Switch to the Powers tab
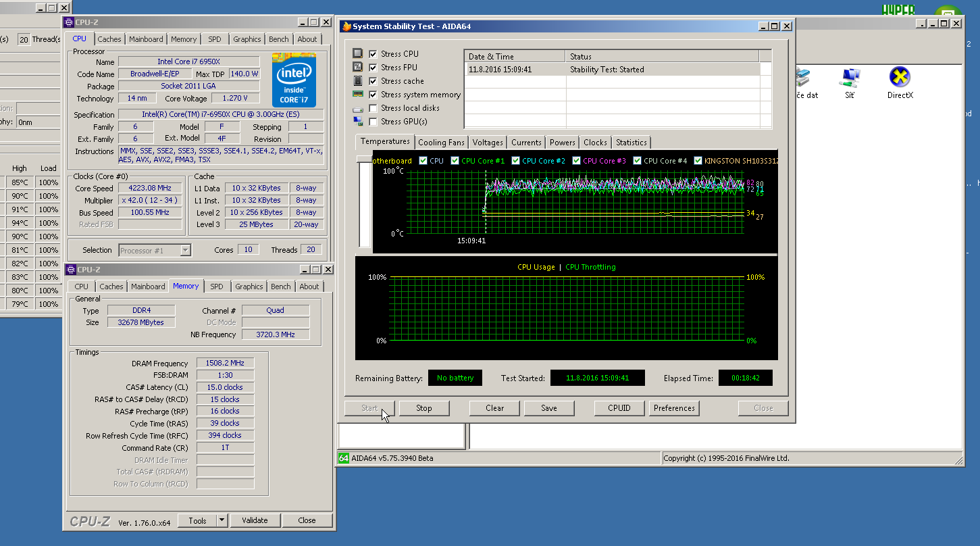This screenshot has width=980, height=546. (x=562, y=143)
